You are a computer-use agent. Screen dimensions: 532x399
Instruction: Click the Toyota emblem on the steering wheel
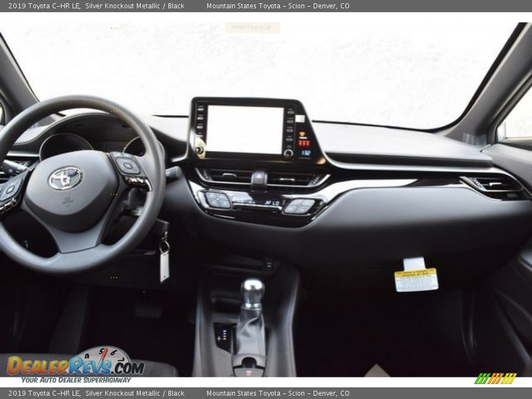(65, 178)
